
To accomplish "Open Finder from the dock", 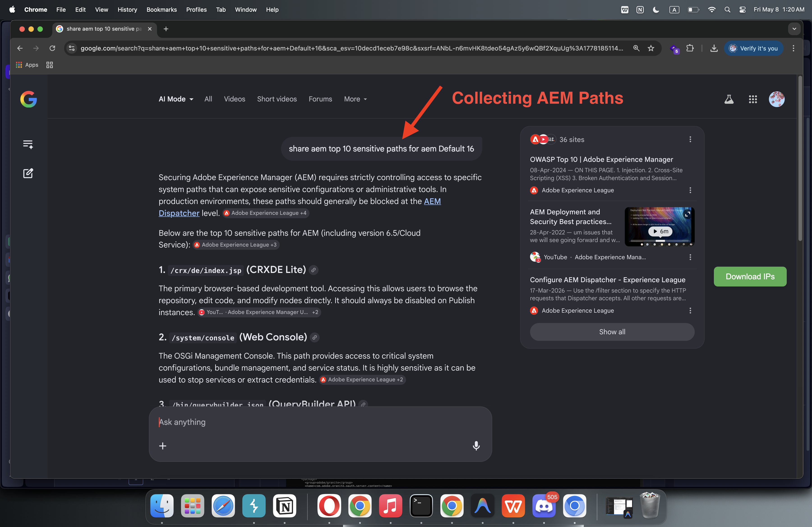I will [x=162, y=506].
